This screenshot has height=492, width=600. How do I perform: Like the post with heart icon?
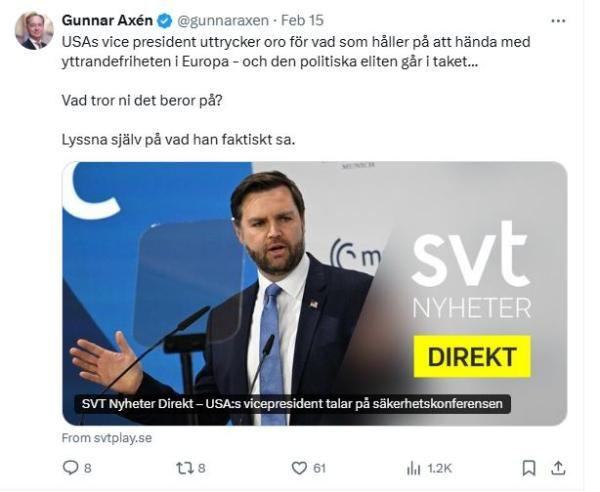click(x=299, y=468)
